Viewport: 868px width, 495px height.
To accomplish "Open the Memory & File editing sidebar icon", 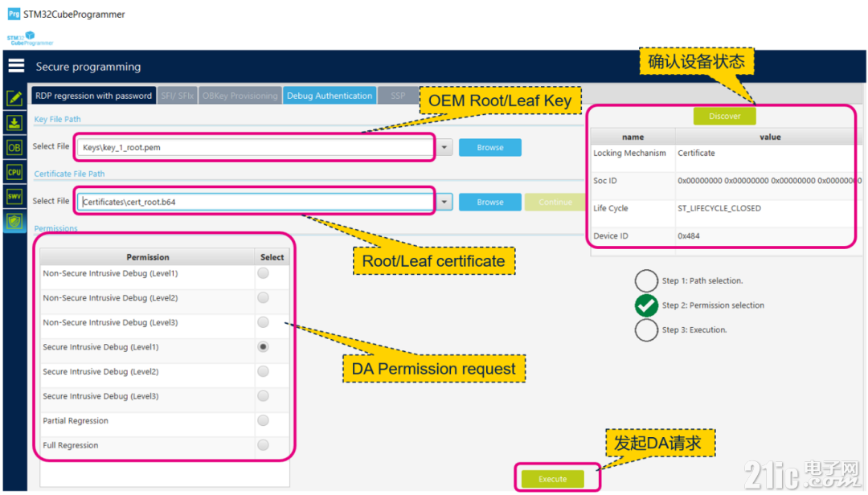I will tap(14, 99).
